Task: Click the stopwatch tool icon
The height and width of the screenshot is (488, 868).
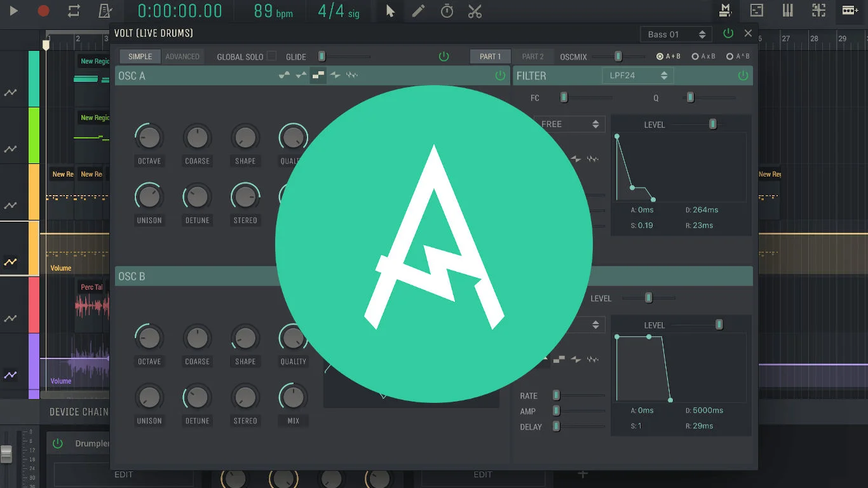Action: click(x=447, y=11)
